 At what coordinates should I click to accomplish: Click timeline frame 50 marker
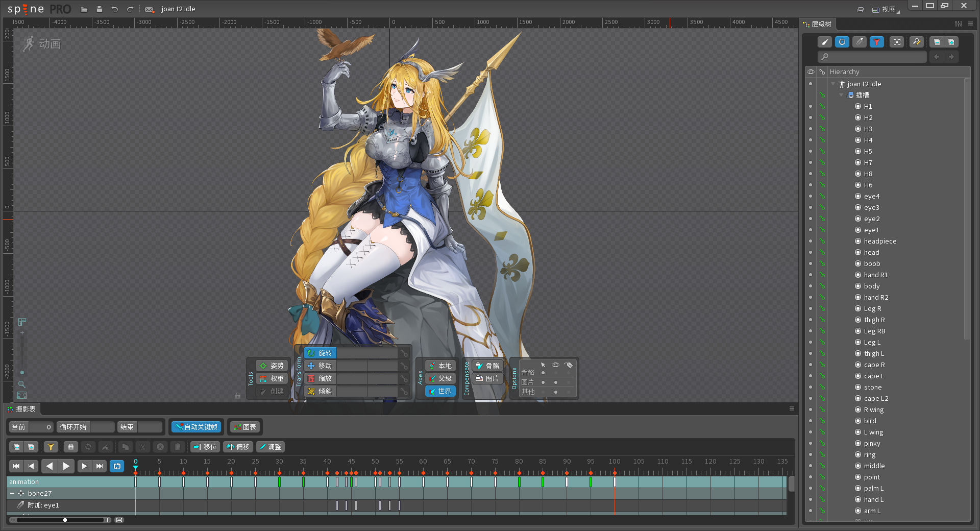[x=375, y=462]
